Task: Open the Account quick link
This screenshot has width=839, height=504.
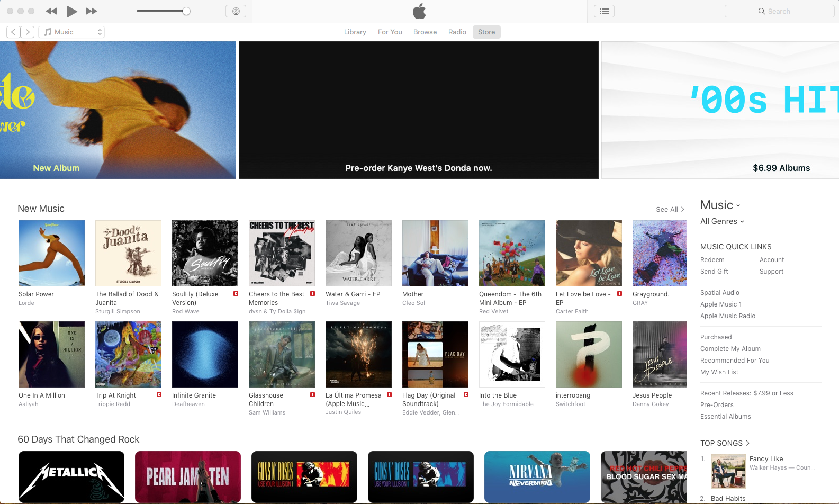Action: point(772,260)
